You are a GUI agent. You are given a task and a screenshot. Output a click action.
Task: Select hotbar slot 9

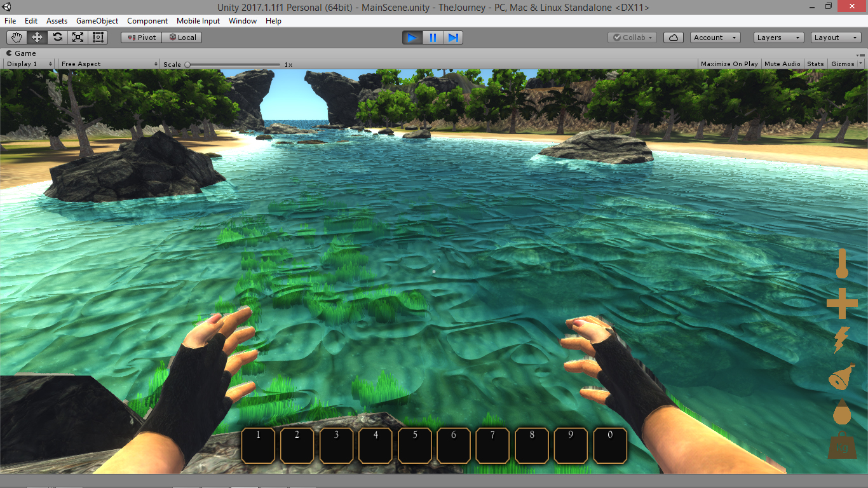tap(571, 445)
